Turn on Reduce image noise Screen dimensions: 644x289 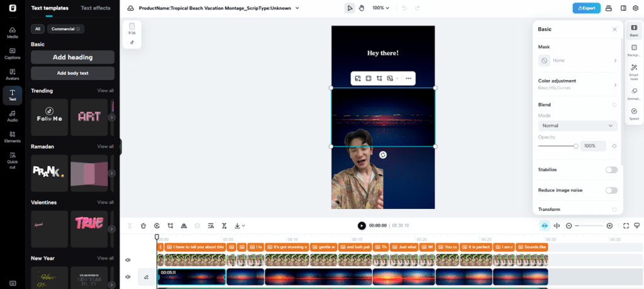pos(611,190)
